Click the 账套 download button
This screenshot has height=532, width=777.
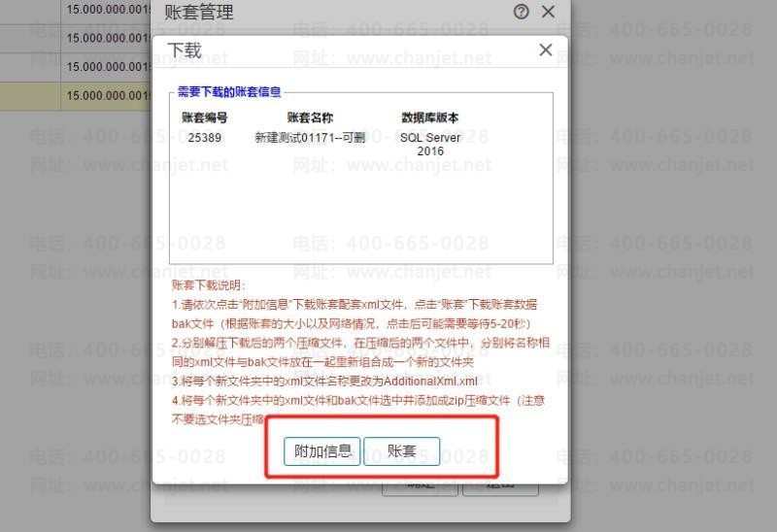[x=401, y=451]
